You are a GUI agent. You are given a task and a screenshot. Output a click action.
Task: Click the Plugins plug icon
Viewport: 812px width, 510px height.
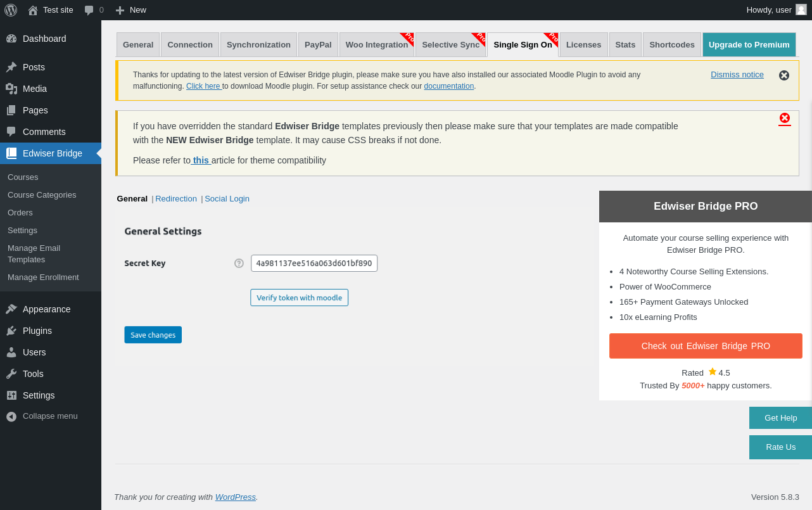click(11, 331)
